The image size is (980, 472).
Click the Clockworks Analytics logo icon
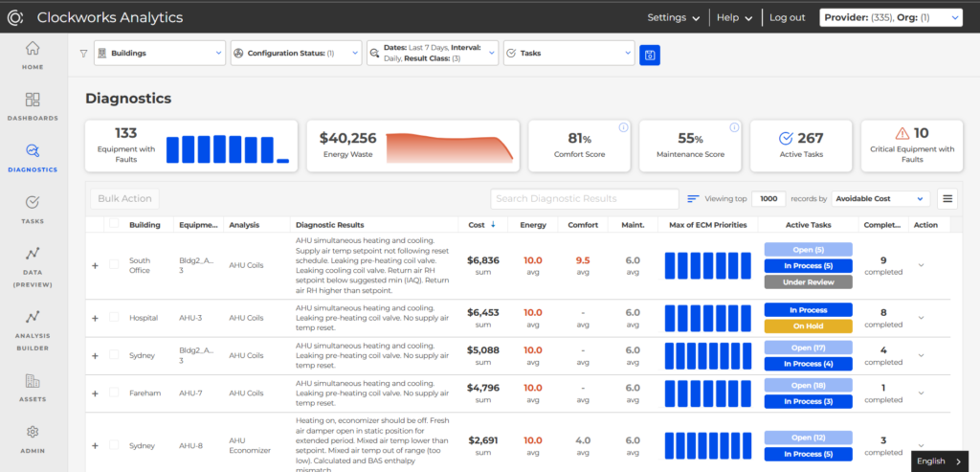[15, 17]
